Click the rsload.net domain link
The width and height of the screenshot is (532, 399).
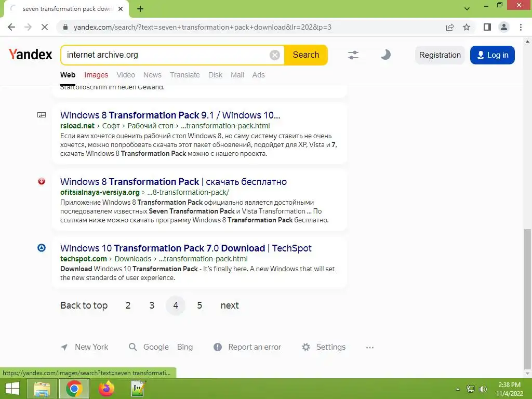pyautogui.click(x=77, y=126)
